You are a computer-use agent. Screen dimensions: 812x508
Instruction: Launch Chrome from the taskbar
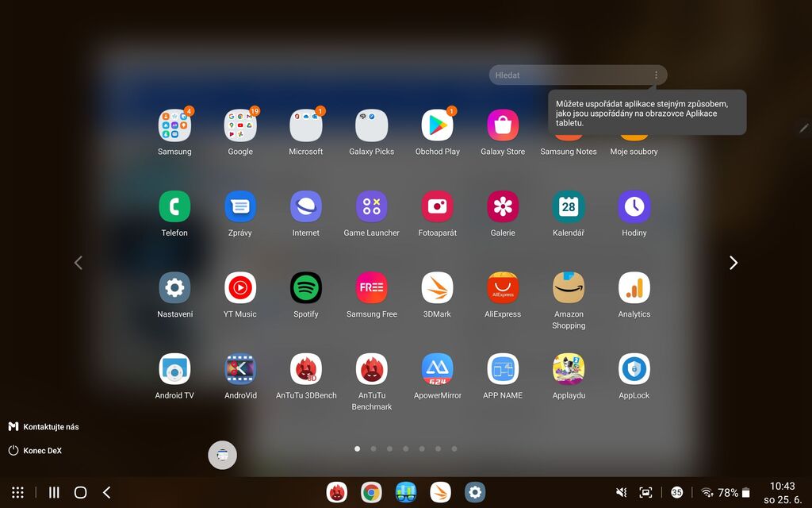371,492
